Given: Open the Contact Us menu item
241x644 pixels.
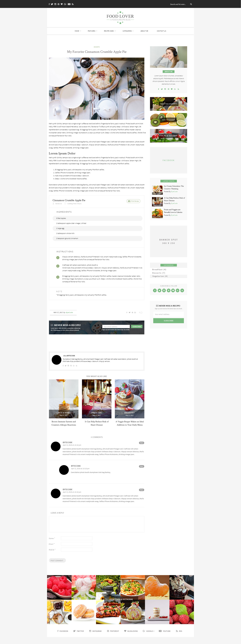Looking at the screenshot, I should (x=161, y=31).
